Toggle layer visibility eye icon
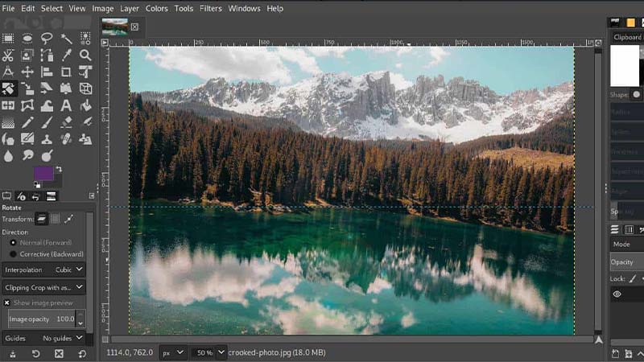The height and width of the screenshot is (362, 644). (x=617, y=294)
